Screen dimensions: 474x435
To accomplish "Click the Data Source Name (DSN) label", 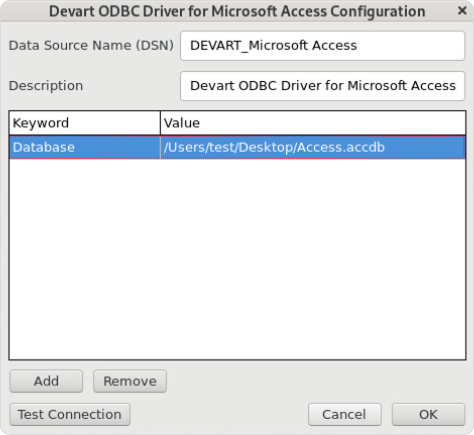I will 91,46.
